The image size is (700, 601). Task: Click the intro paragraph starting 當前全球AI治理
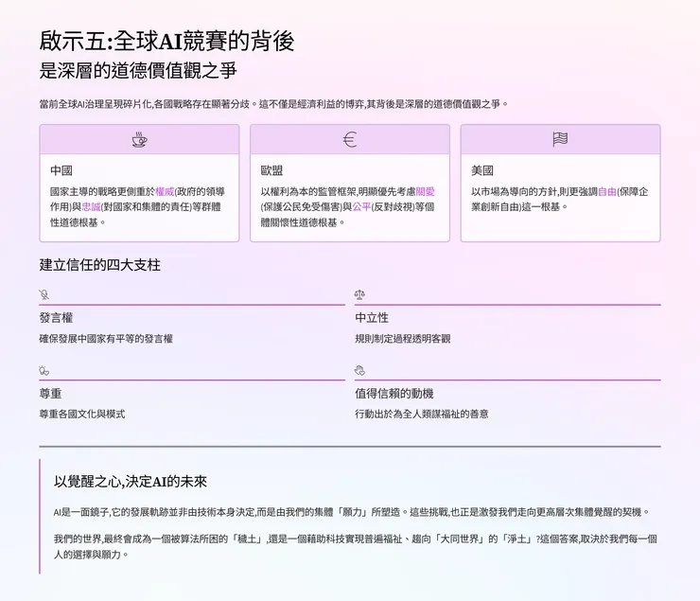pyautogui.click(x=273, y=104)
